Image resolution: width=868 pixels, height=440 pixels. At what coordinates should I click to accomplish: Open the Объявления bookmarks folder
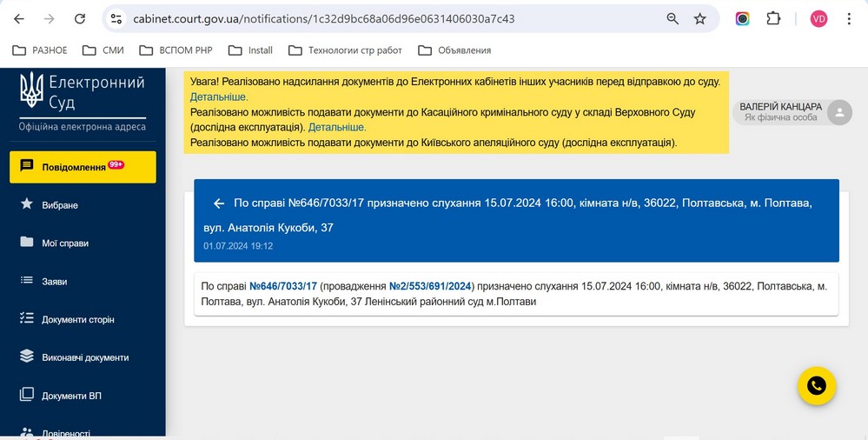(x=454, y=50)
